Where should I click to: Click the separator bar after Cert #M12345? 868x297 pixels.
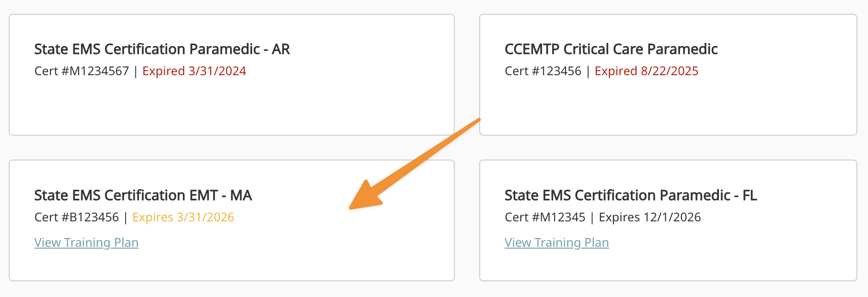coord(592,218)
